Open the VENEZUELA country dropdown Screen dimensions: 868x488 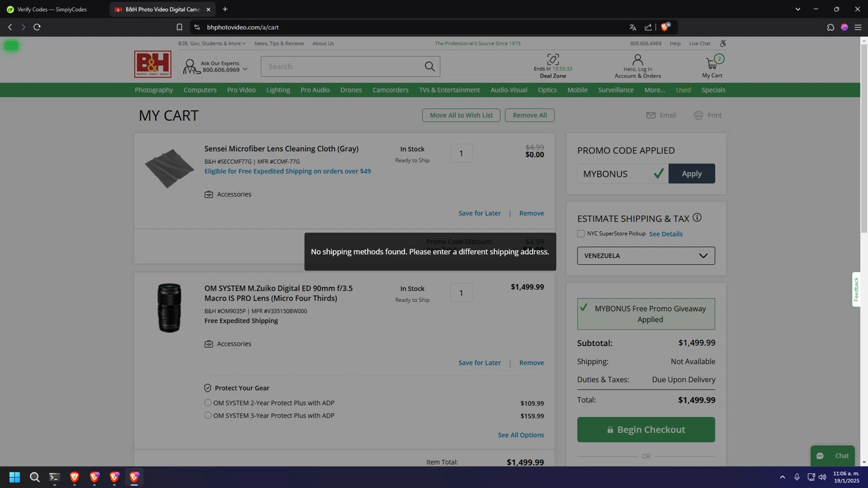646,256
